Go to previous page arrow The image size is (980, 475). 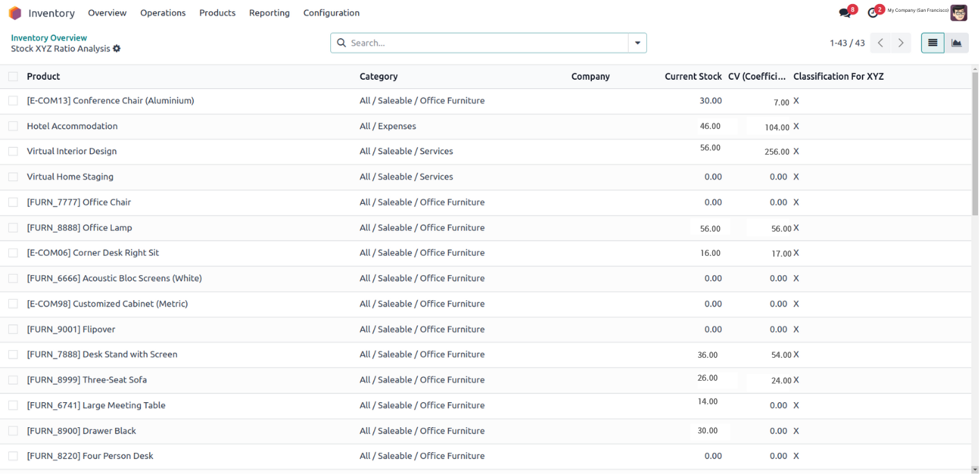coord(880,43)
